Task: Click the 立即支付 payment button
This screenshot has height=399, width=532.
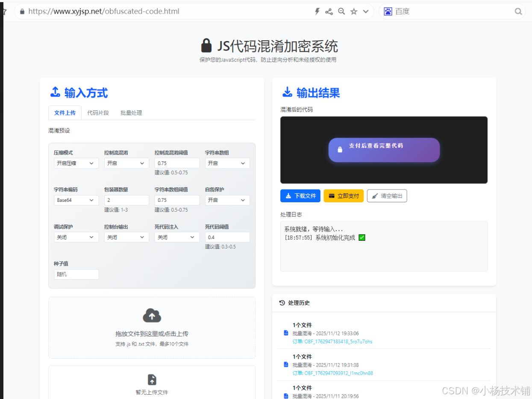Action: (343, 195)
